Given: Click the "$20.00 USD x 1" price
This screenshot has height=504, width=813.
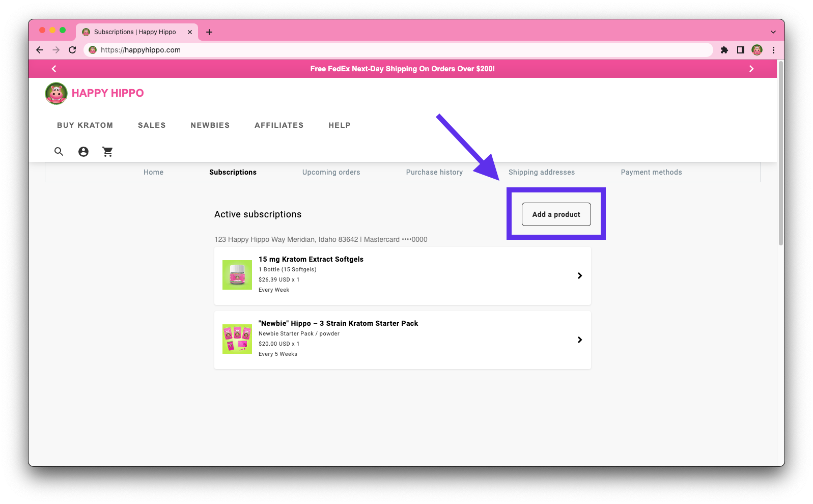Looking at the screenshot, I should (279, 344).
